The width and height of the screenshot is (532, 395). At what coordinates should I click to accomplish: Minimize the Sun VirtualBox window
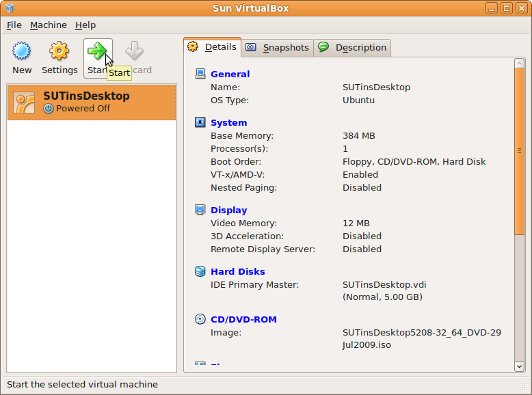point(492,8)
